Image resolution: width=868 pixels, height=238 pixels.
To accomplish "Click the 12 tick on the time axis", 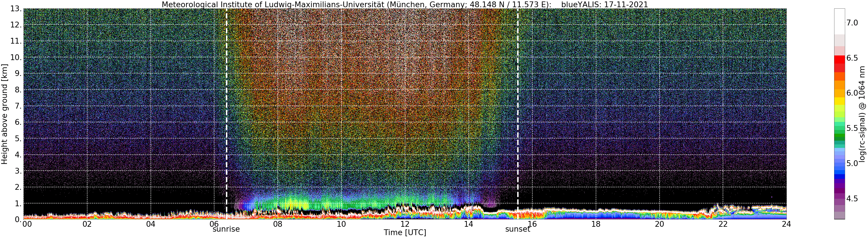I will [x=405, y=224].
